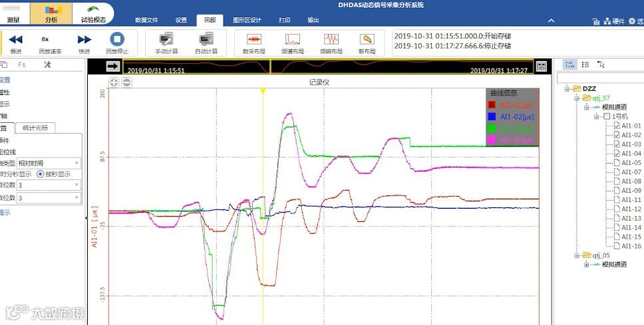Image resolution: width=644 pixels, height=325 pixels.
Task: Open the 回顾 ribbon tab
Action: click(210, 20)
